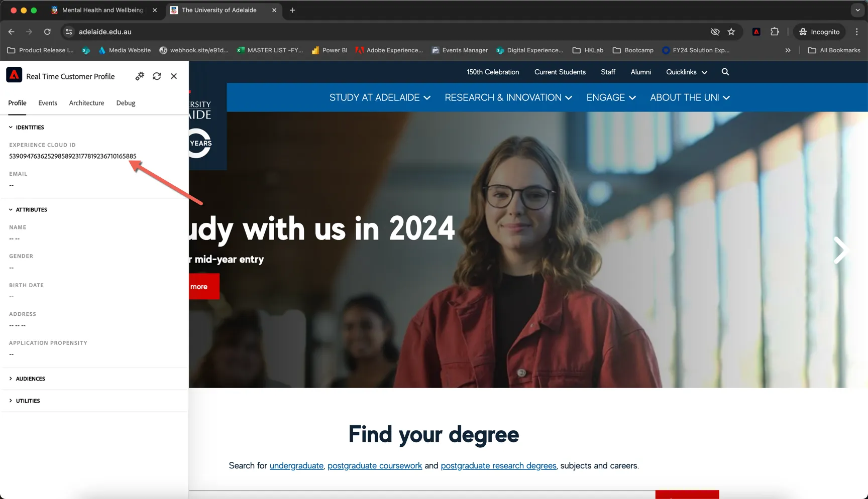Open the browser Extensions puzzle icon

775,32
